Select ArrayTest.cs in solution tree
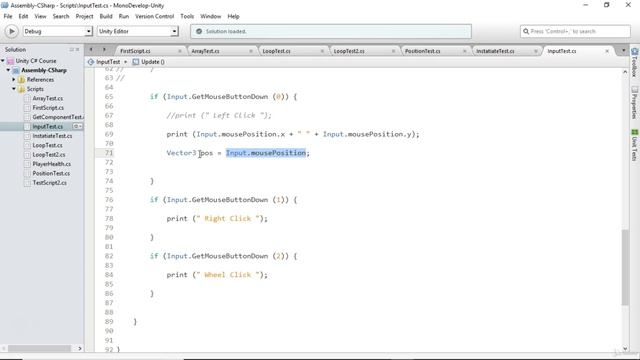 pyautogui.click(x=48, y=98)
